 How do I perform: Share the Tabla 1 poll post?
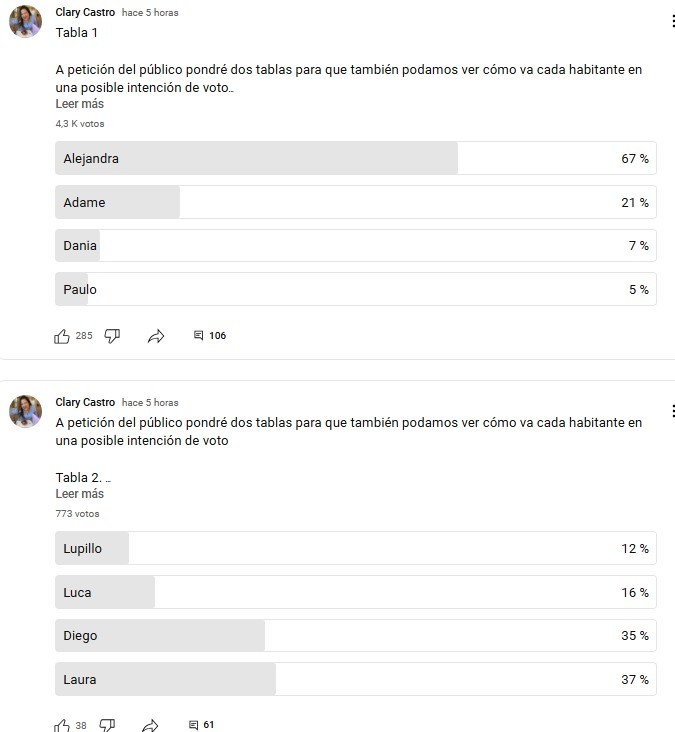[x=155, y=337]
